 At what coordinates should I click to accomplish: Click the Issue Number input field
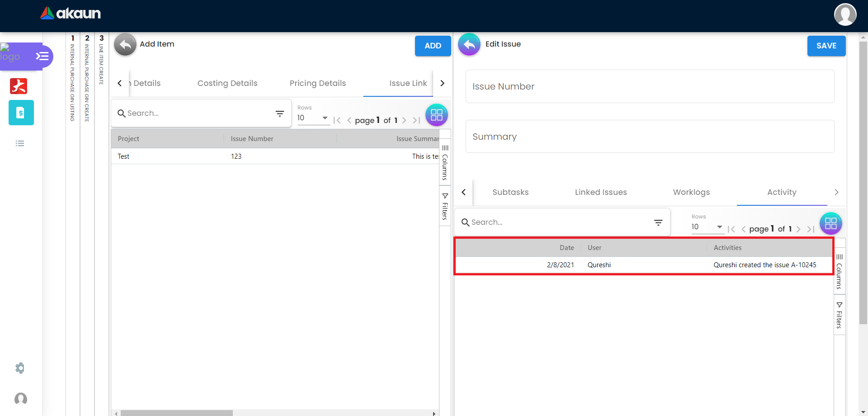[650, 86]
